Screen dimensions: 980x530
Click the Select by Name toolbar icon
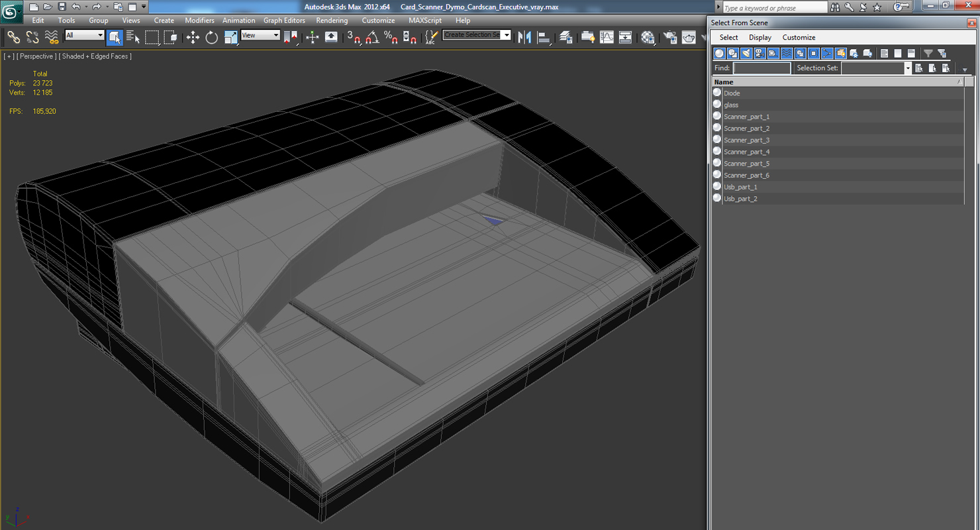[x=133, y=37]
